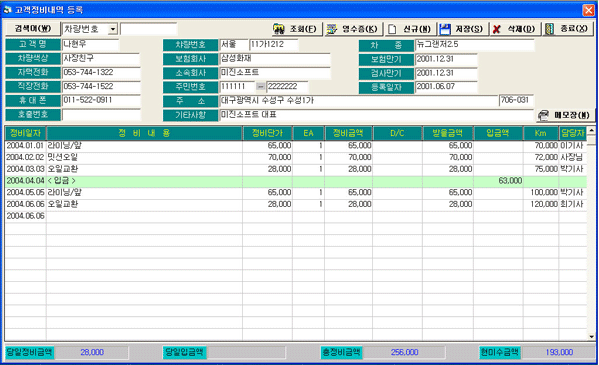Click the blank page icon on 신규

pyautogui.click(x=392, y=29)
